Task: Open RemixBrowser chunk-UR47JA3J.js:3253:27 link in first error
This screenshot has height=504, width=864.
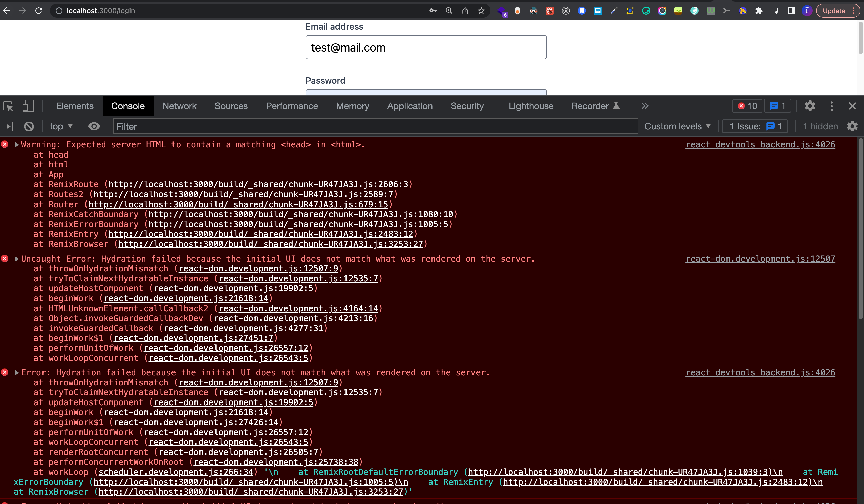Action: [x=271, y=244]
